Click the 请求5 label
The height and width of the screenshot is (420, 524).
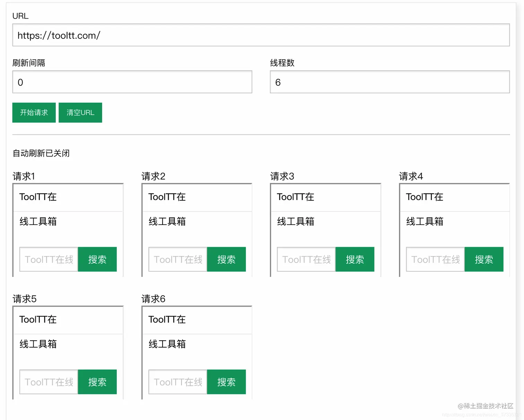[x=25, y=299]
